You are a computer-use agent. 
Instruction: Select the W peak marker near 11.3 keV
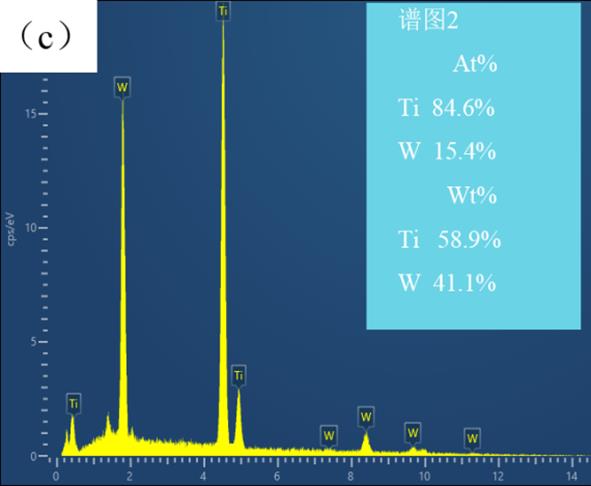[x=472, y=438]
